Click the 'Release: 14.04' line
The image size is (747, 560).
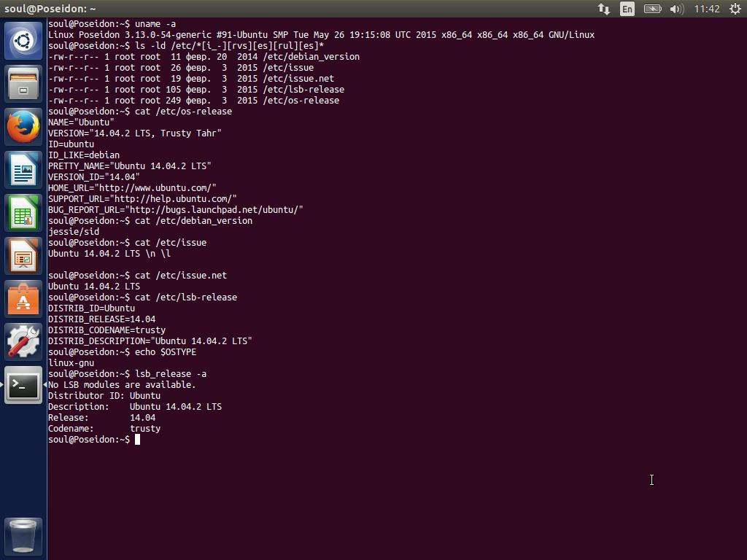102,418
